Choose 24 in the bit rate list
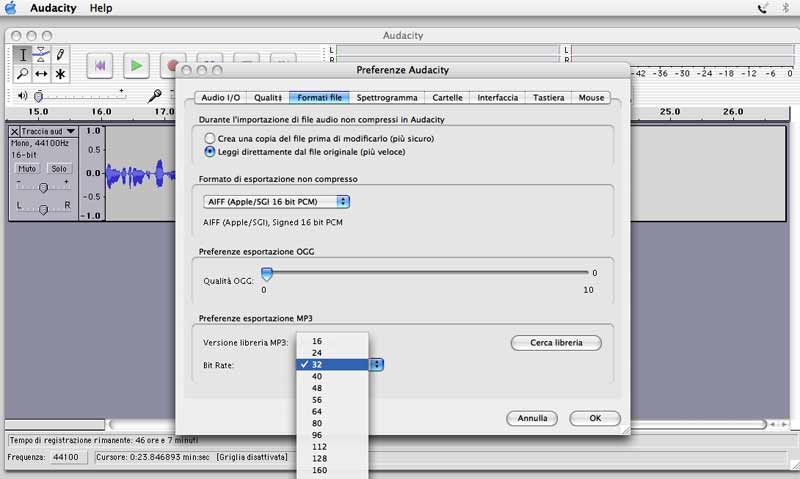The height and width of the screenshot is (479, 800). [x=332, y=353]
